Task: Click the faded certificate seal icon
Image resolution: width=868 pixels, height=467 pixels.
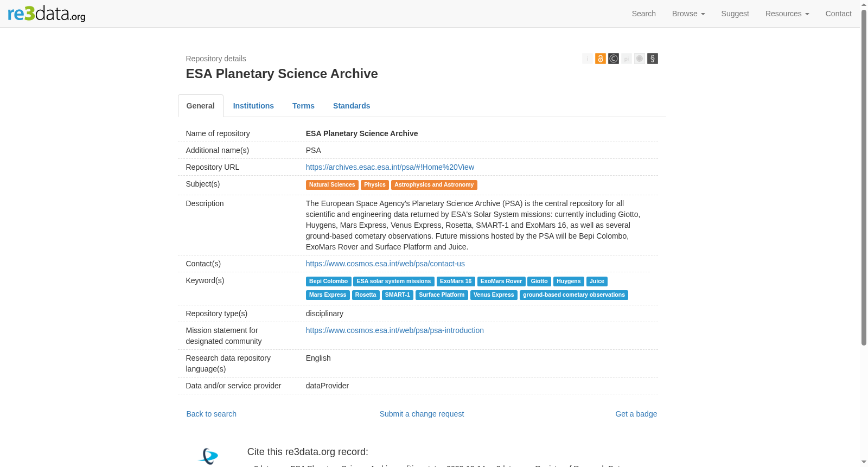Action: click(639, 59)
